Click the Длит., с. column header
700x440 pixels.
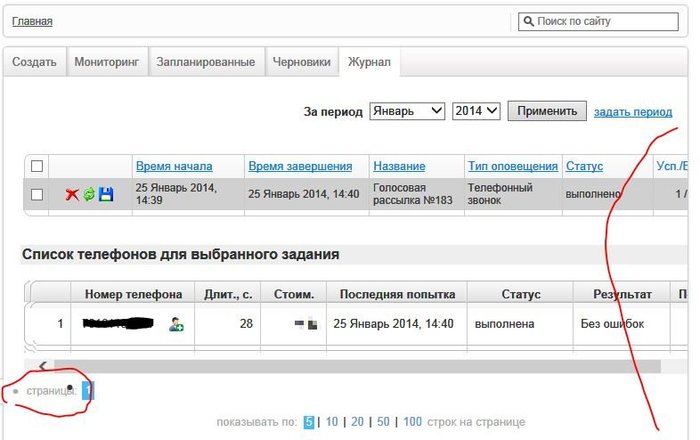pos(228,294)
